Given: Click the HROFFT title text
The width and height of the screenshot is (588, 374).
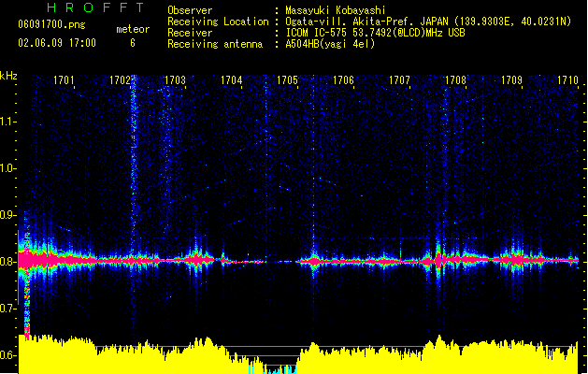Looking at the screenshot, I should (95, 7).
